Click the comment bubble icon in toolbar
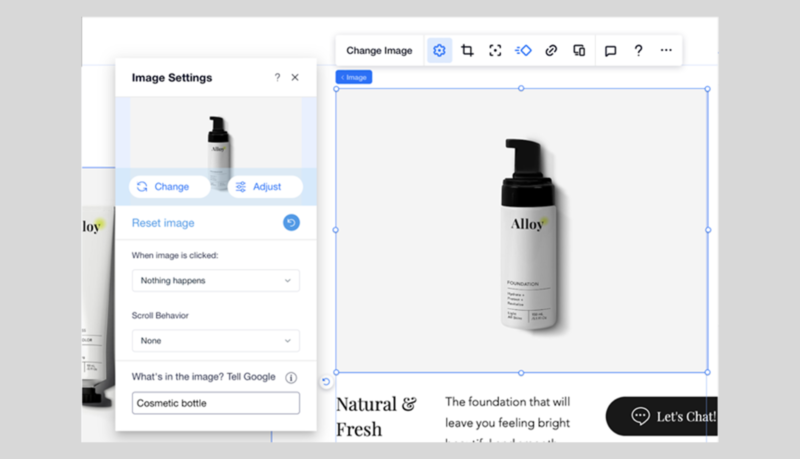 click(611, 50)
